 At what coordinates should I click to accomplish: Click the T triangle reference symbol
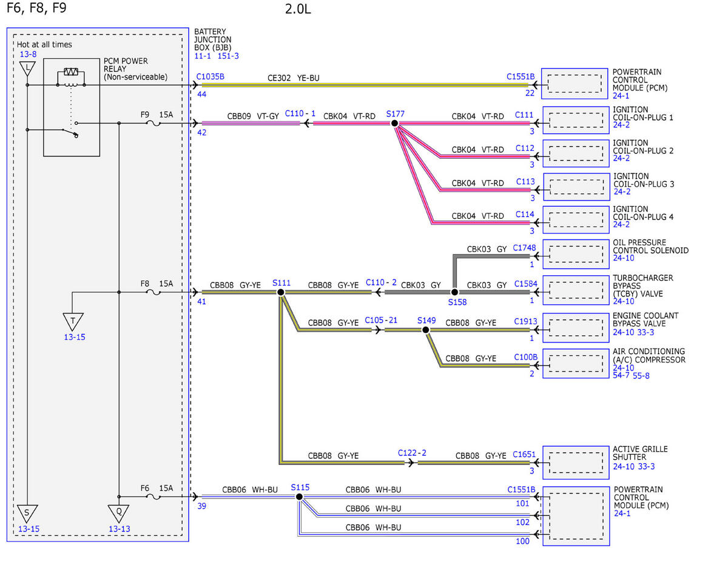[x=74, y=321]
